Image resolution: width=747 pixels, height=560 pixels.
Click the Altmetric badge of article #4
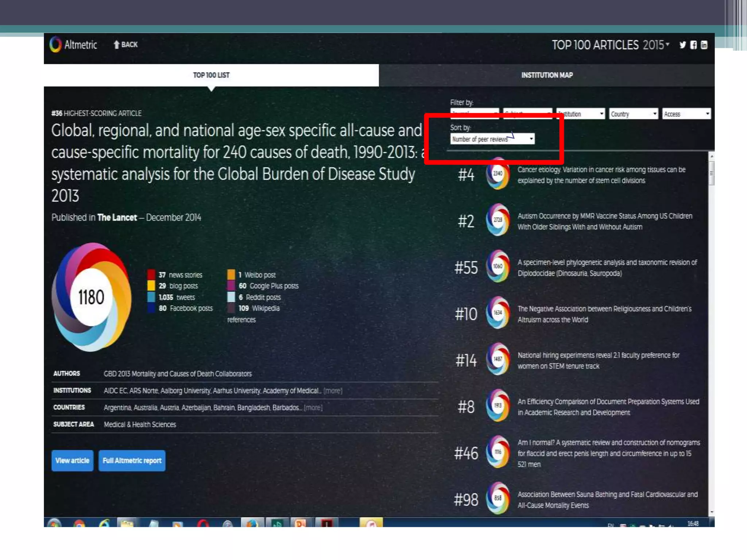tap(498, 174)
